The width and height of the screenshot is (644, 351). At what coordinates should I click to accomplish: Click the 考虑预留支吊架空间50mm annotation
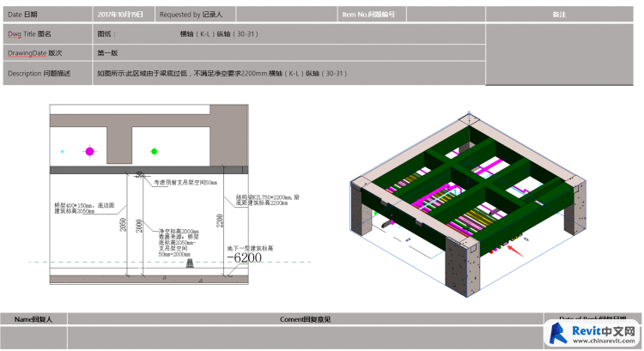coord(185,182)
